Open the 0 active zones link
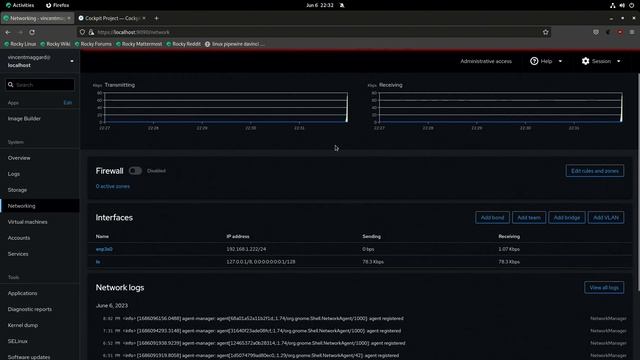This screenshot has width=640, height=360. [113, 187]
